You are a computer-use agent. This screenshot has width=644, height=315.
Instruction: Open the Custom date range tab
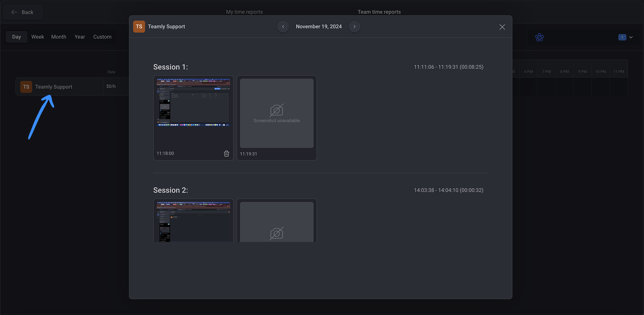point(102,37)
